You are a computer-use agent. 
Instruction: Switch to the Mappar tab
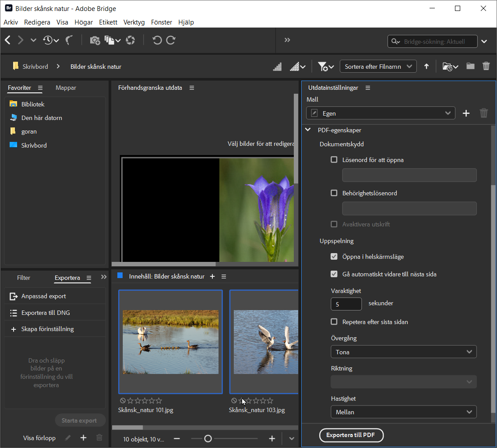pos(66,88)
